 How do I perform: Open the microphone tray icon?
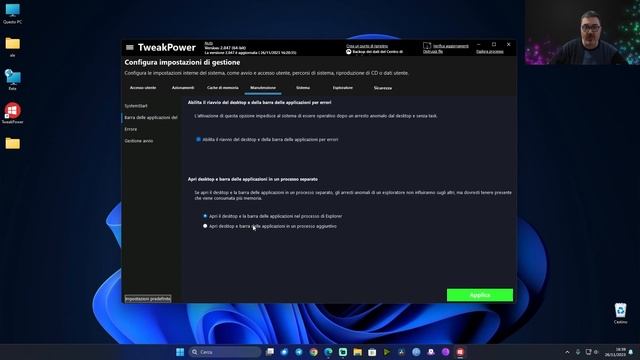click(578, 352)
